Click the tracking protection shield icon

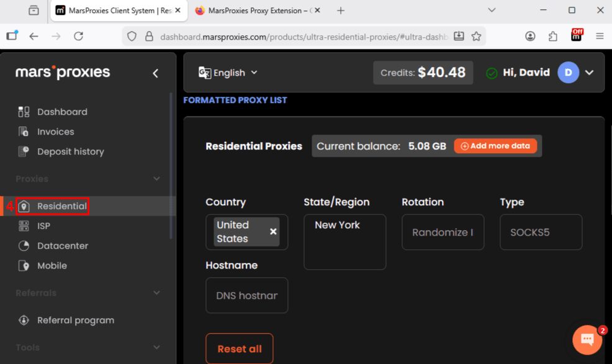(132, 37)
